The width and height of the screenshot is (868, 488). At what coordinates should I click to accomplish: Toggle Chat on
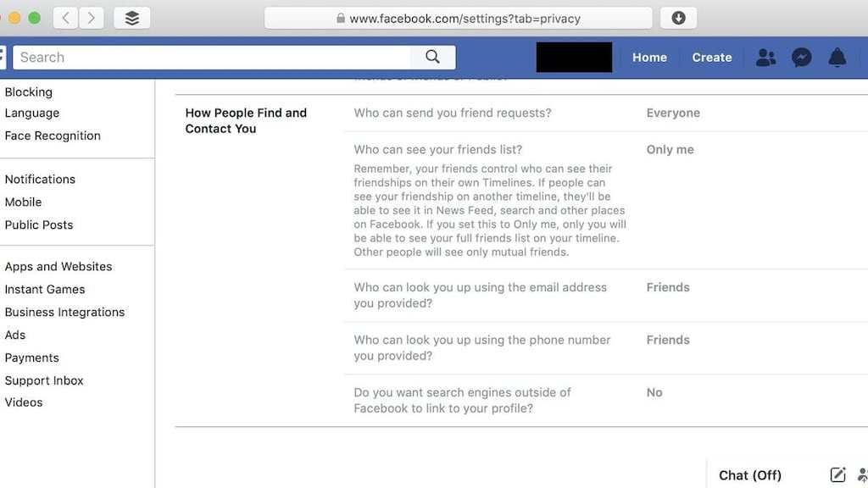[x=749, y=474]
